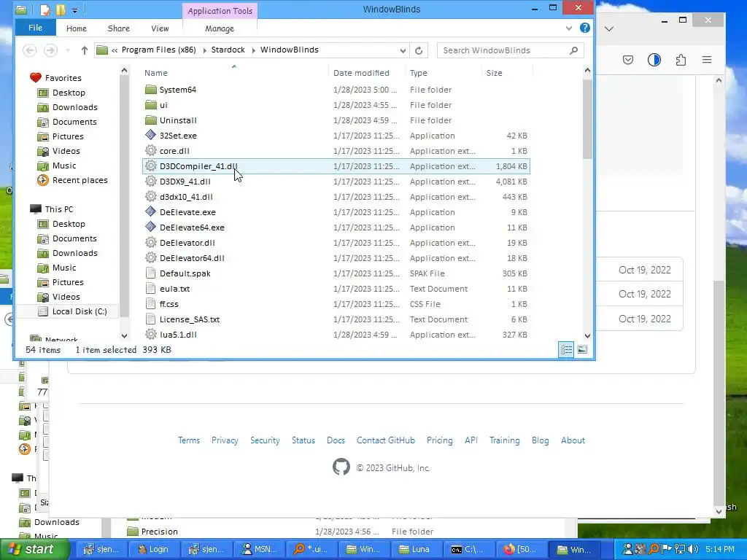The width and height of the screenshot is (747, 560).
Task: Open the 32Set.exe application icon
Action: [150, 135]
